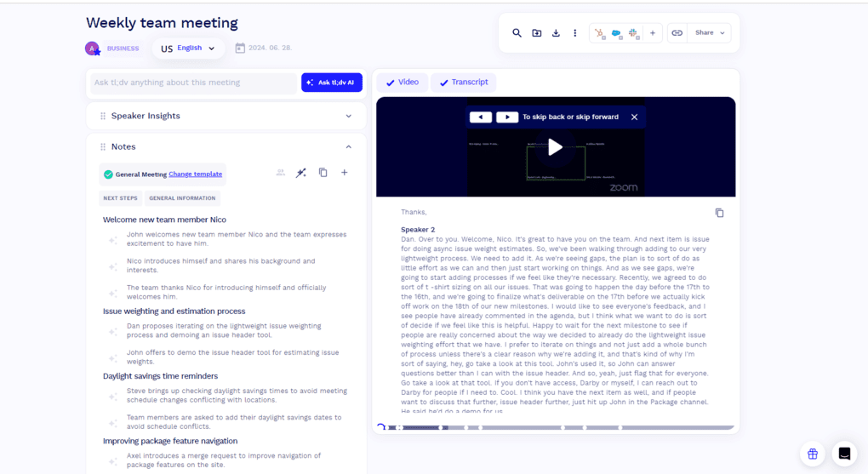Add a note with the plus icon
This screenshot has width=868, height=474.
coord(345,173)
